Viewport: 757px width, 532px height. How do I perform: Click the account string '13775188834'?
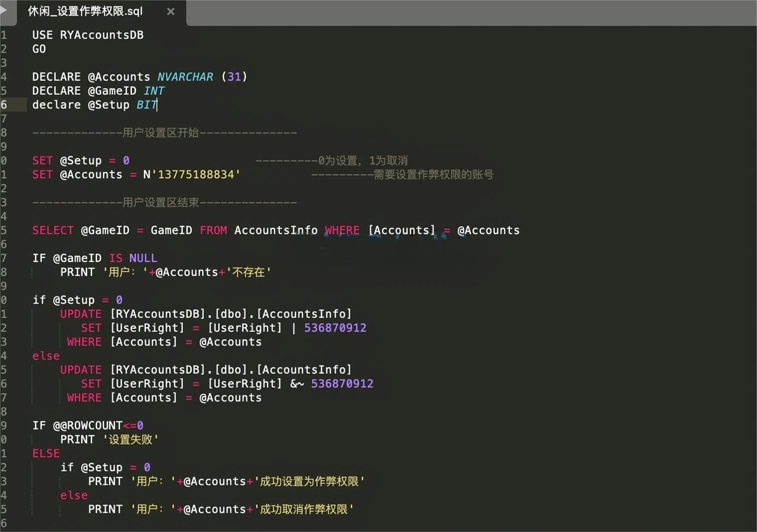(199, 174)
